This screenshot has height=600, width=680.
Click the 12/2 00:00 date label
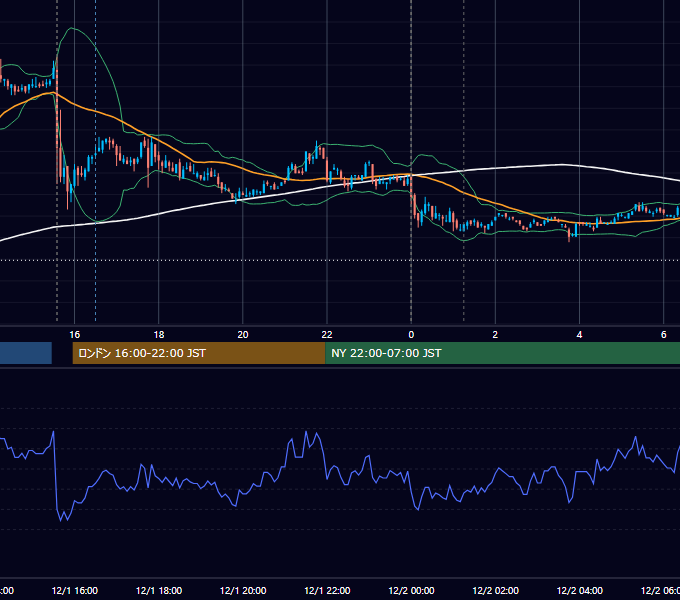click(411, 591)
